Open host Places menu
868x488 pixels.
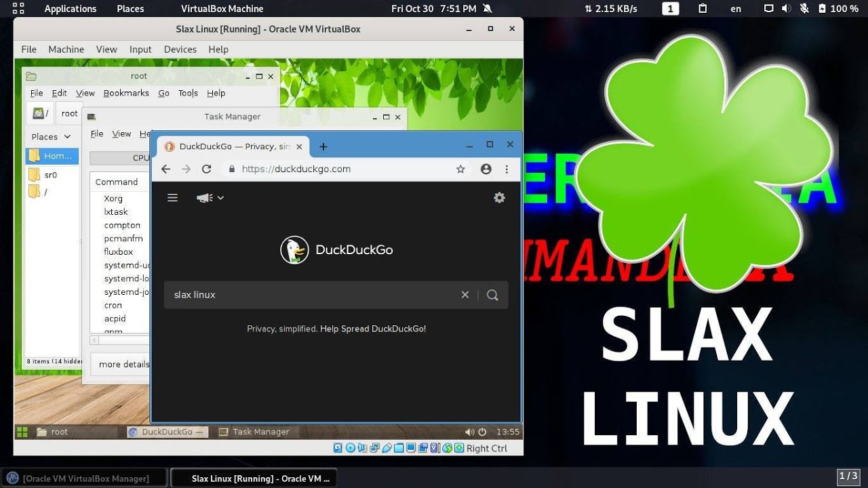coord(130,9)
